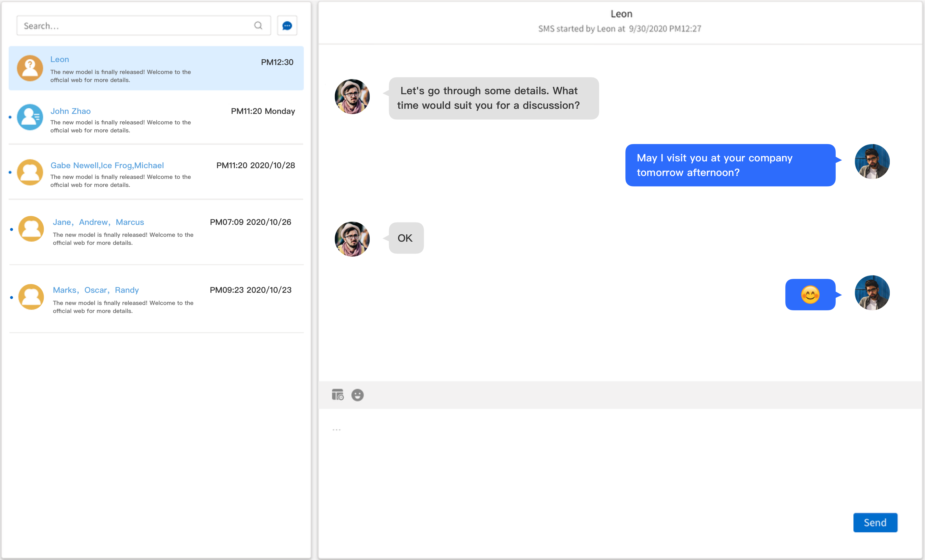Open the emoji picker smiley icon
This screenshot has height=560, width=925.
coord(357,395)
